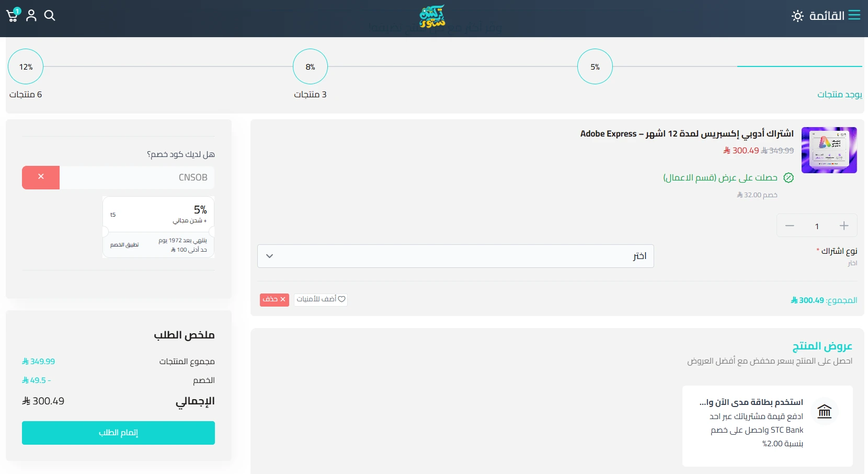Click the -49.5 discount value
The image size is (868, 474).
click(x=37, y=380)
